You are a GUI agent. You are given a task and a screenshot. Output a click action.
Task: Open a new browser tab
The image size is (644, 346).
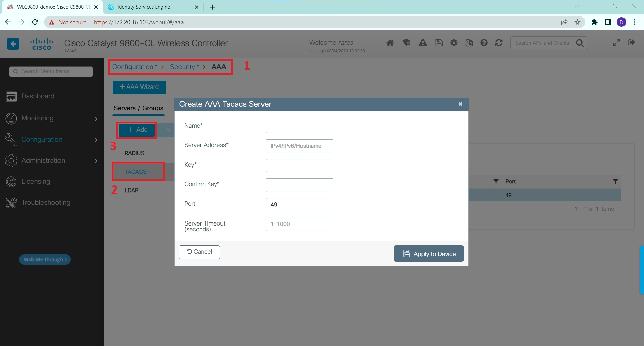(x=212, y=7)
